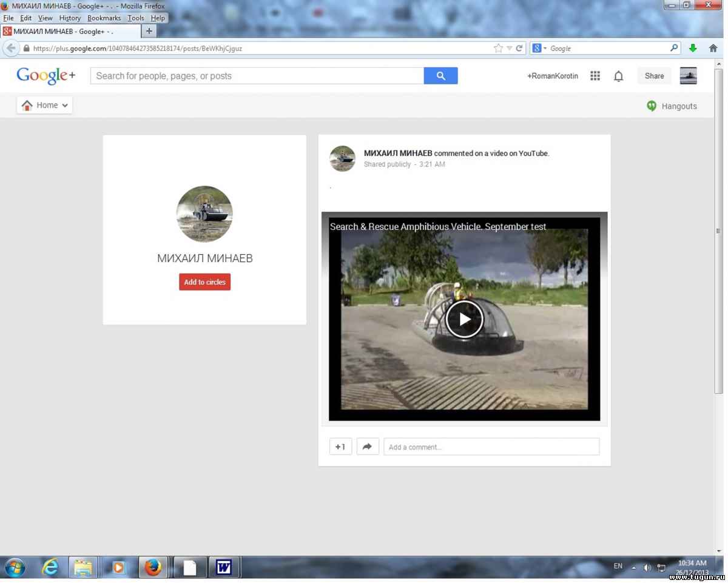Screen dimensions: 728x583
Task: Go to the Firefox home page icon
Action: (713, 48)
